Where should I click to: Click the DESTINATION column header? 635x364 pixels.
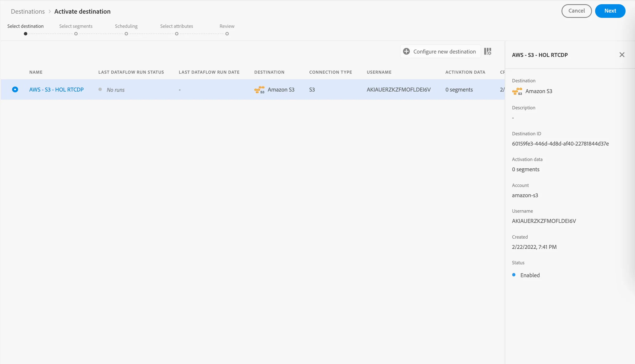[x=269, y=72]
